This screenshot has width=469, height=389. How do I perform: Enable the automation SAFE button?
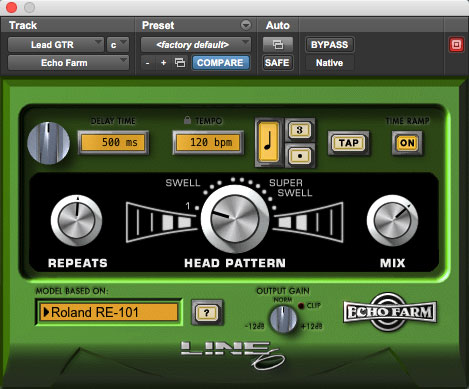click(x=277, y=63)
